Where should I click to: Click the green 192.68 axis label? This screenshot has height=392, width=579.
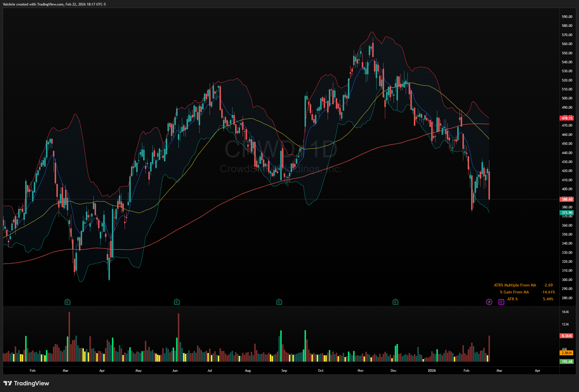pyautogui.click(x=567, y=362)
